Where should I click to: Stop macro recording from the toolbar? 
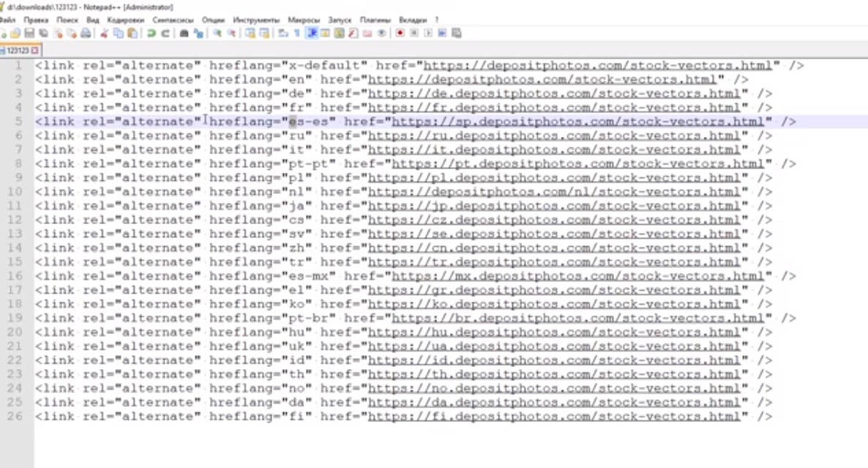414,33
